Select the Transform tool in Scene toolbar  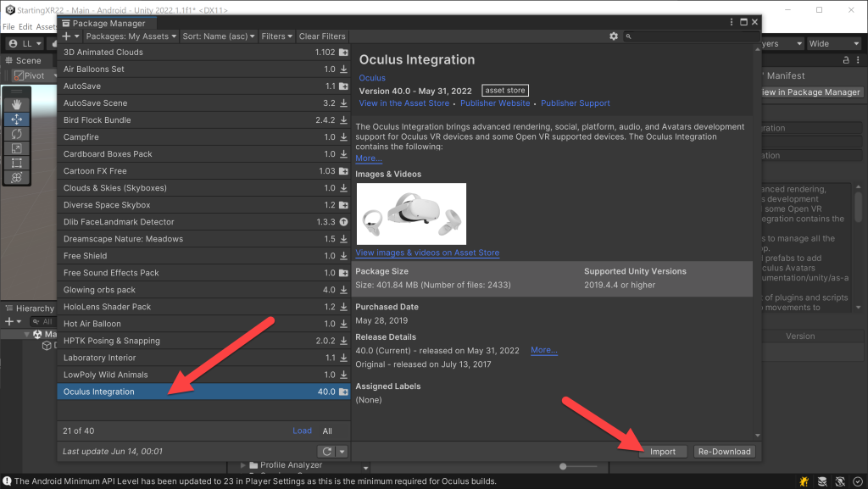17,178
